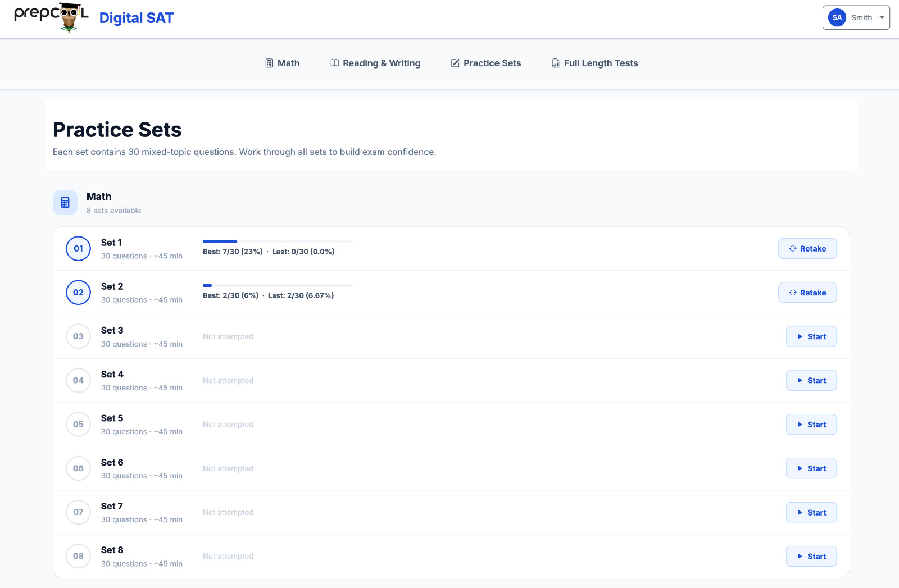Click 'Last: 0/30 (0.0%)' score text
The height and width of the screenshot is (588, 899).
pos(303,252)
